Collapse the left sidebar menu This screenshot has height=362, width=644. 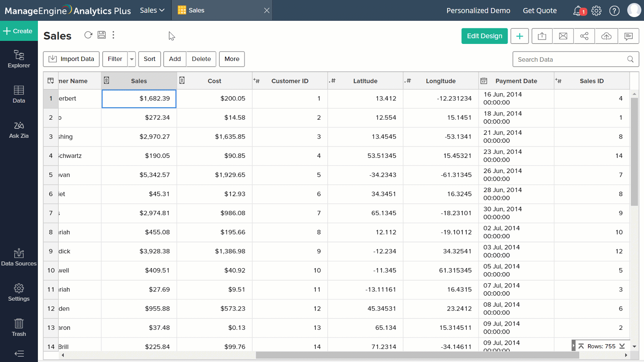19,354
